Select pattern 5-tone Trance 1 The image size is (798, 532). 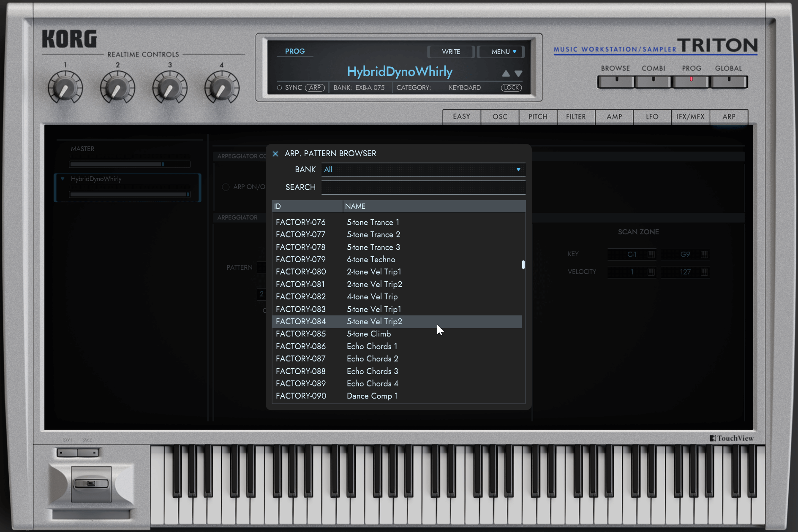397,222
